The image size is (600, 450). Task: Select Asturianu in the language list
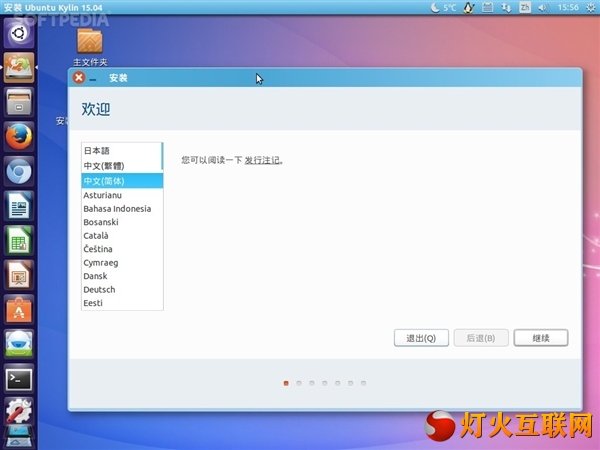(122, 195)
